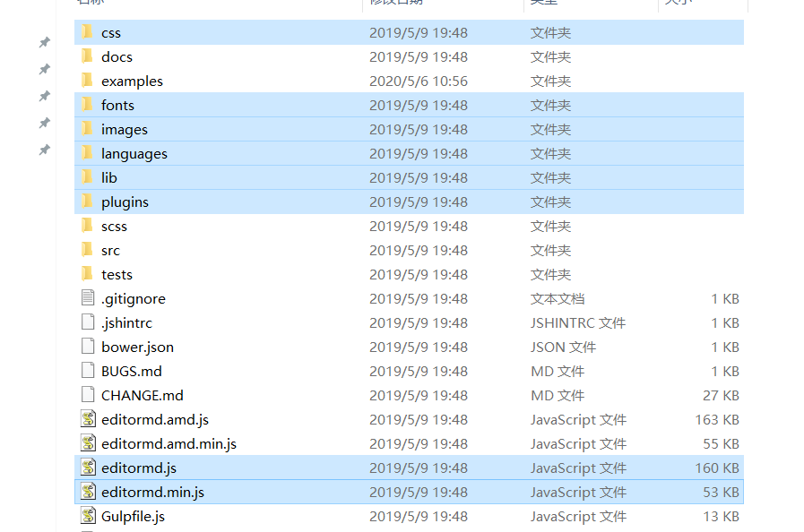Image resolution: width=804 pixels, height=532 pixels.
Task: Click the languages folder icon
Action: click(x=88, y=153)
